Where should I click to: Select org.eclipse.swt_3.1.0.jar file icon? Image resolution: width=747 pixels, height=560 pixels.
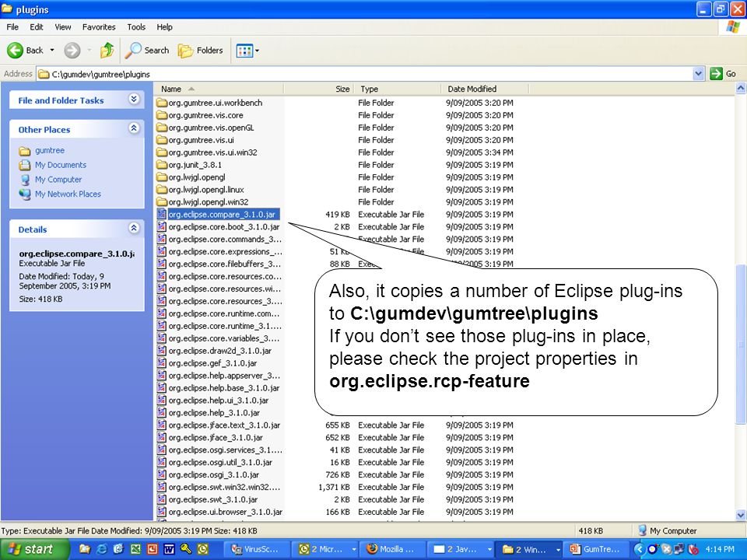pos(162,499)
